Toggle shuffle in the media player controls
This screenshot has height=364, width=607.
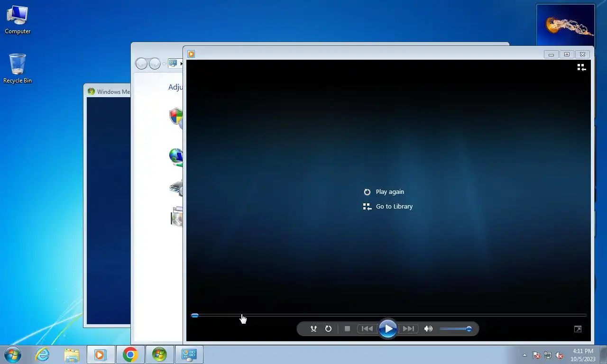click(313, 328)
